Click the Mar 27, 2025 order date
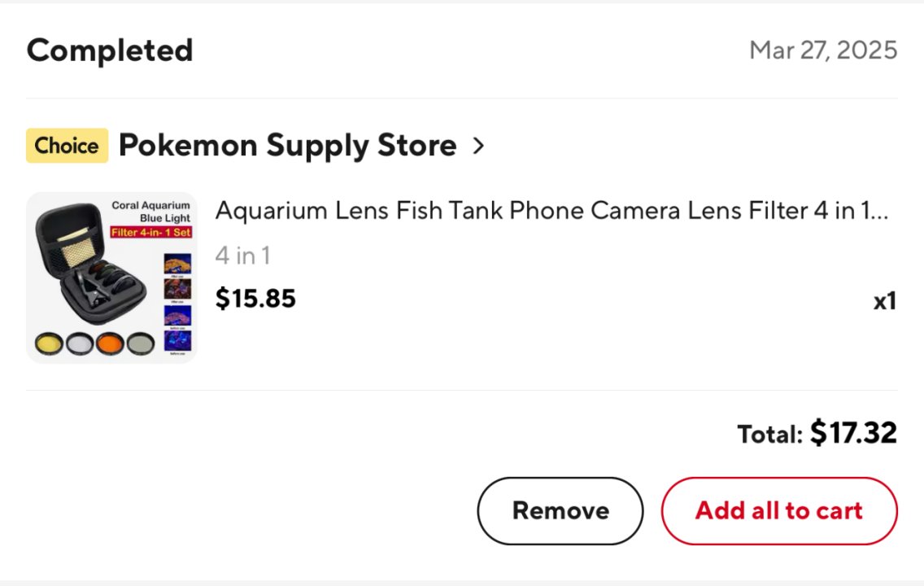The image size is (924, 586). pos(822,50)
